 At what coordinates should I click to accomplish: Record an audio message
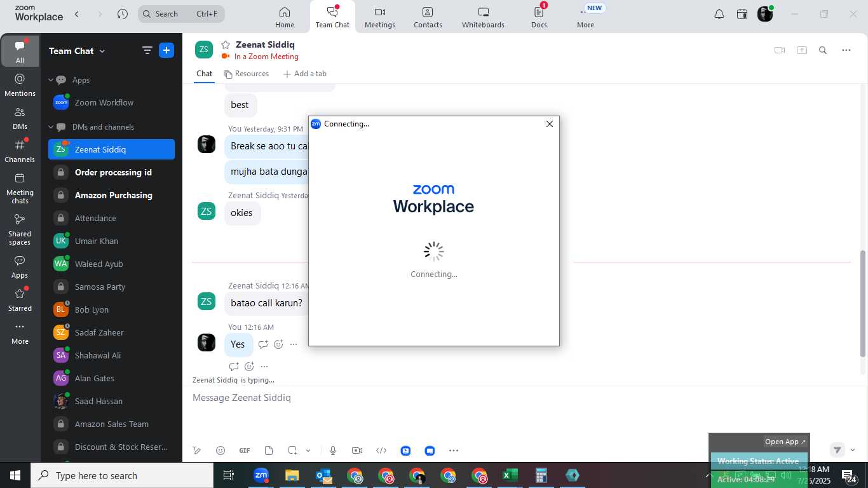point(333,451)
